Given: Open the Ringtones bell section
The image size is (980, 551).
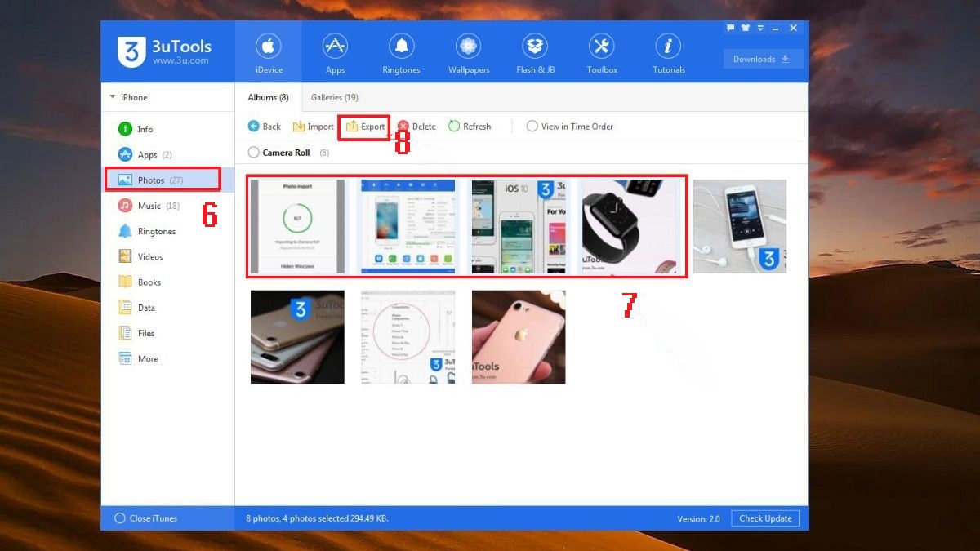Looking at the screenshot, I should tap(401, 53).
